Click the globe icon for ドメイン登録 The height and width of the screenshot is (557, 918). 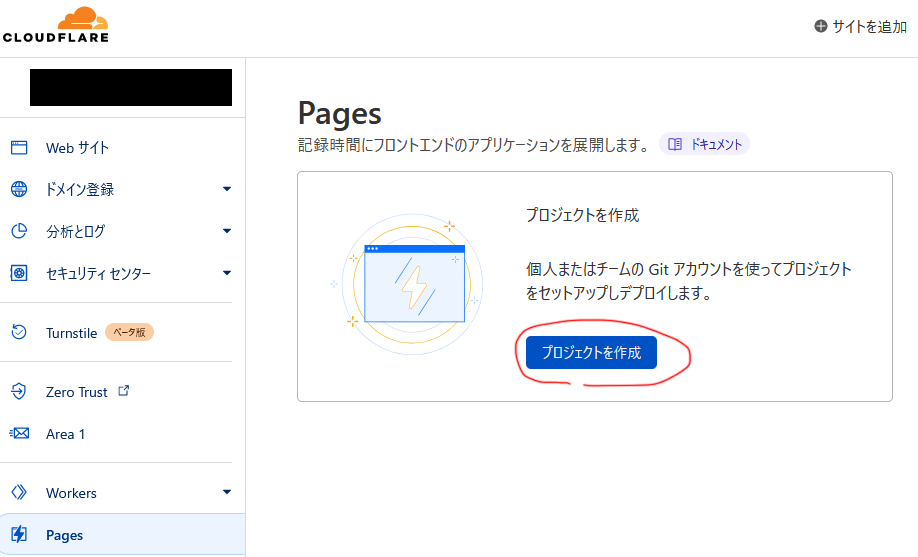(x=19, y=189)
